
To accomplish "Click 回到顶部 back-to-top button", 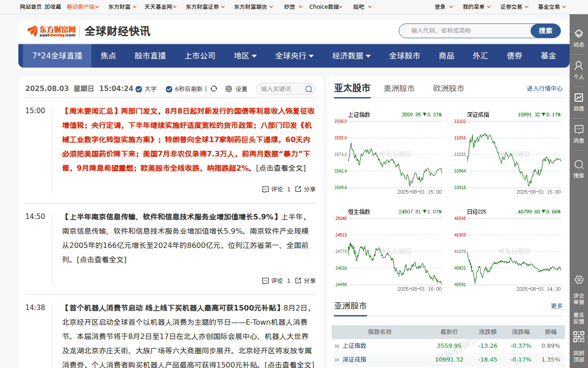I will tap(579, 356).
